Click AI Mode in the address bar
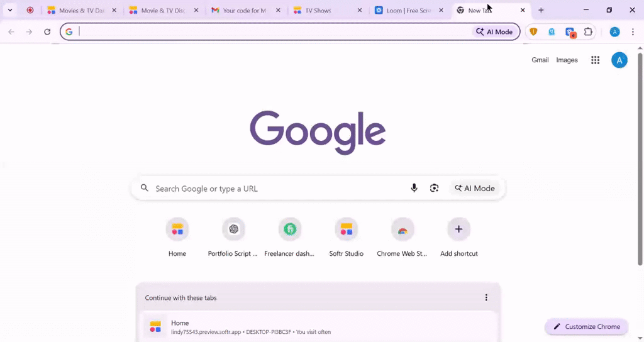 click(x=494, y=31)
